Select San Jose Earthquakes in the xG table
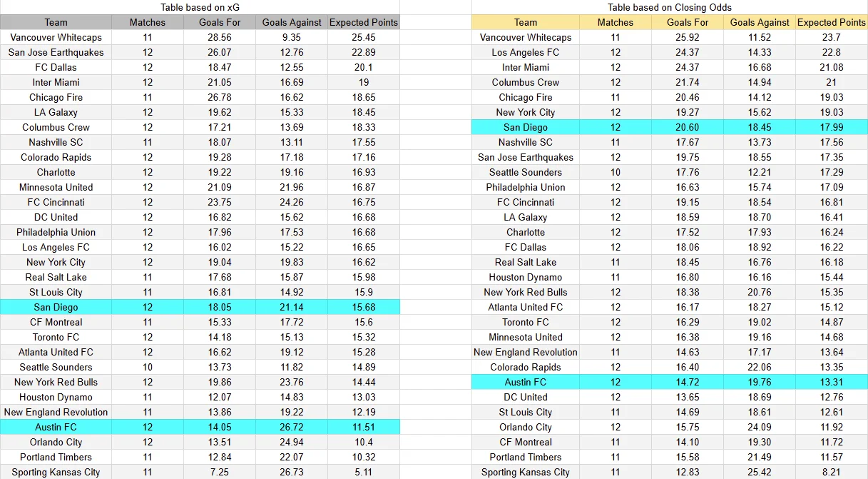 coord(56,52)
